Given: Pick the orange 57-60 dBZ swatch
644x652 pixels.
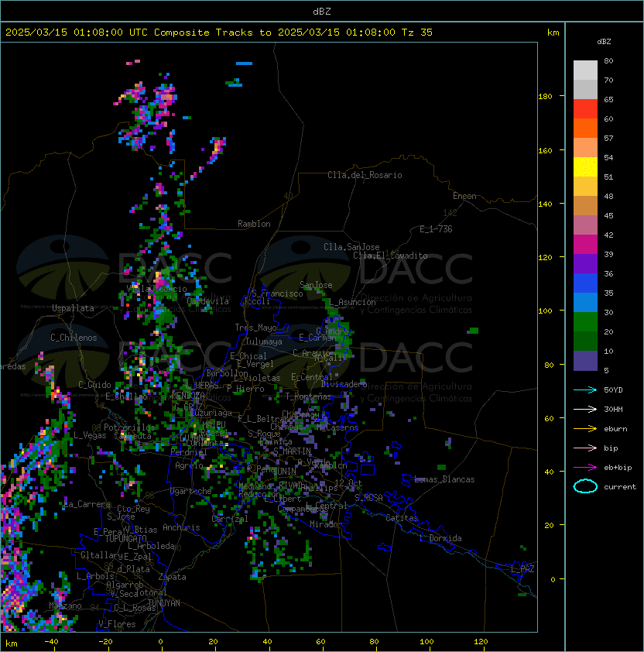Looking at the screenshot, I should pyautogui.click(x=585, y=128).
